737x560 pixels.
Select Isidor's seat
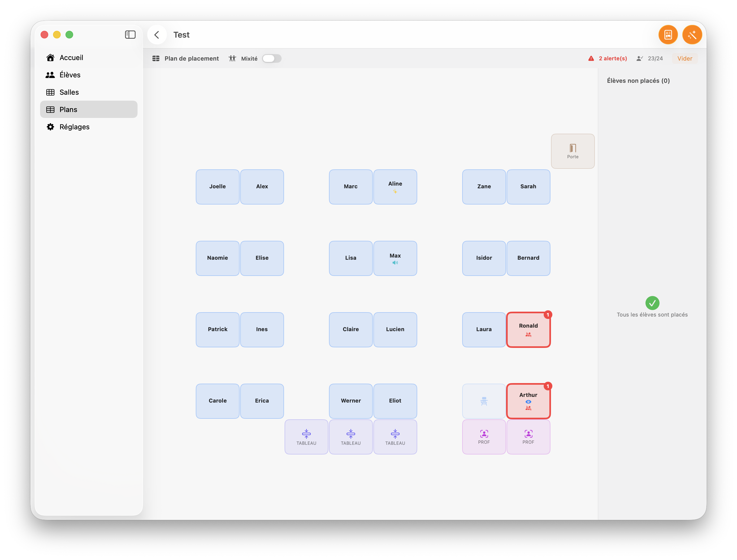(484, 258)
